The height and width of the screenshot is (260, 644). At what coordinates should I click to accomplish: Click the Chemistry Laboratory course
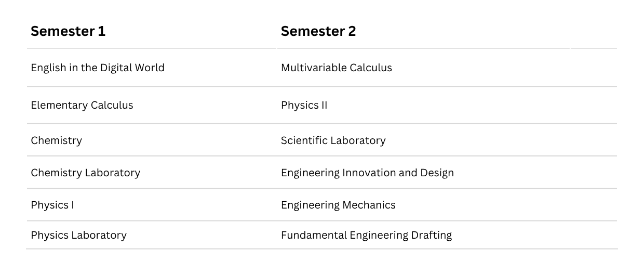(86, 173)
